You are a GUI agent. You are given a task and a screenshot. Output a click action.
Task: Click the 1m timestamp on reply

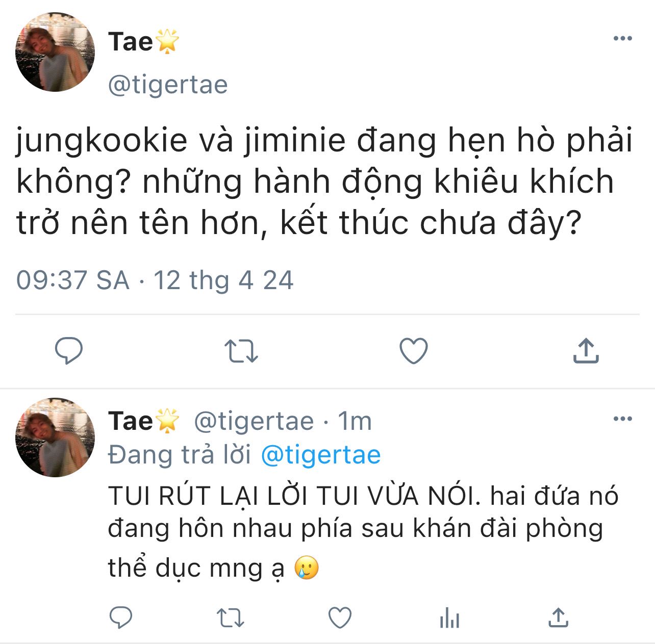[x=355, y=421]
